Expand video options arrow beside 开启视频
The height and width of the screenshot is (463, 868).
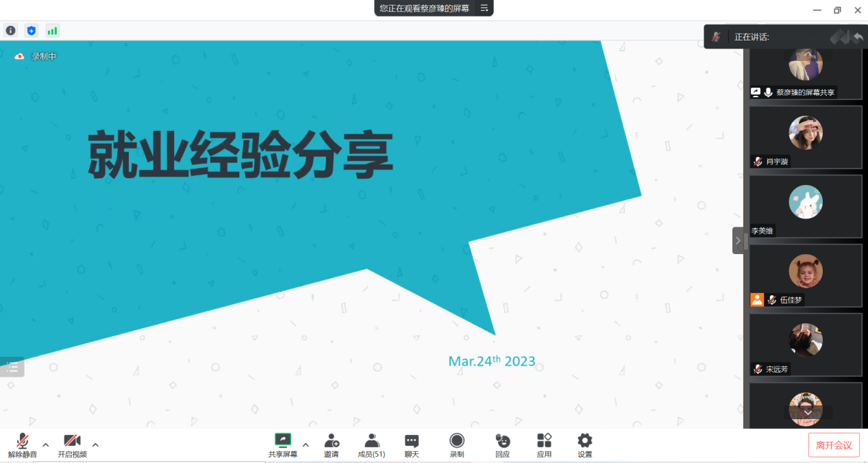pos(95,445)
